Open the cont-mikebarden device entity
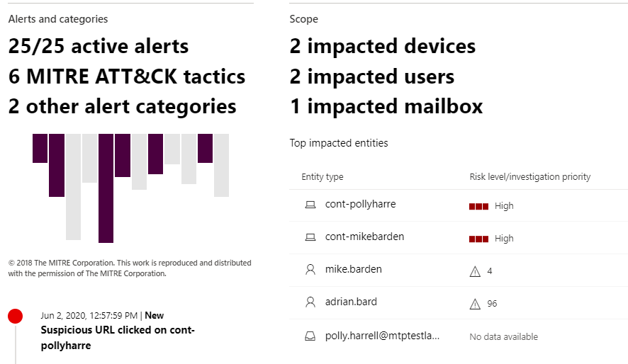Image resolution: width=628 pixels, height=364 pixels. (x=364, y=237)
